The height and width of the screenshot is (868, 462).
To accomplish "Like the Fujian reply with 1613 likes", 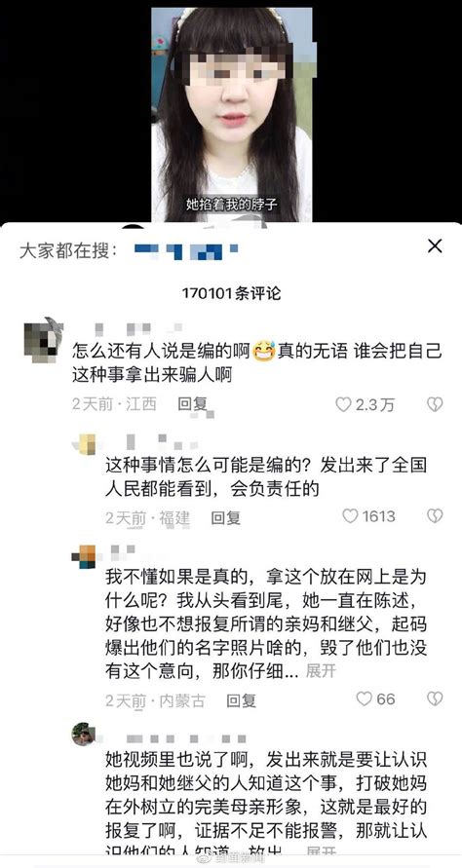I will tap(350, 516).
